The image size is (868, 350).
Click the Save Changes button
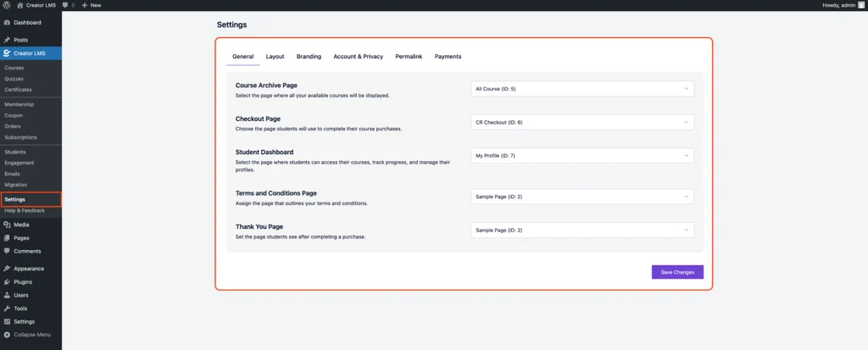click(x=677, y=272)
